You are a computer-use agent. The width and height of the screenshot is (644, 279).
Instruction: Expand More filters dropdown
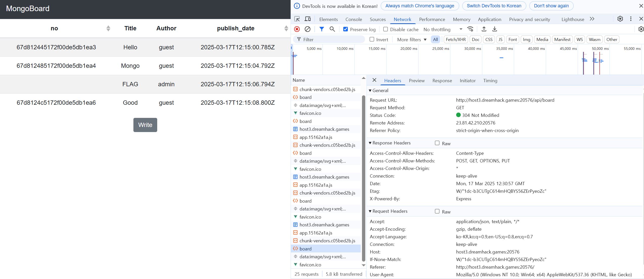[412, 39]
